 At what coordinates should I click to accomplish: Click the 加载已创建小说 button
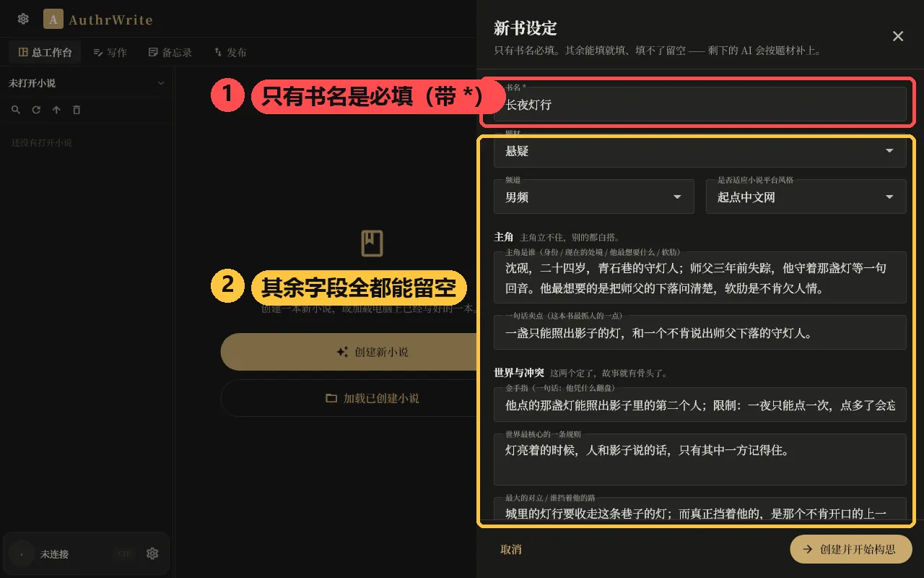click(x=349, y=398)
